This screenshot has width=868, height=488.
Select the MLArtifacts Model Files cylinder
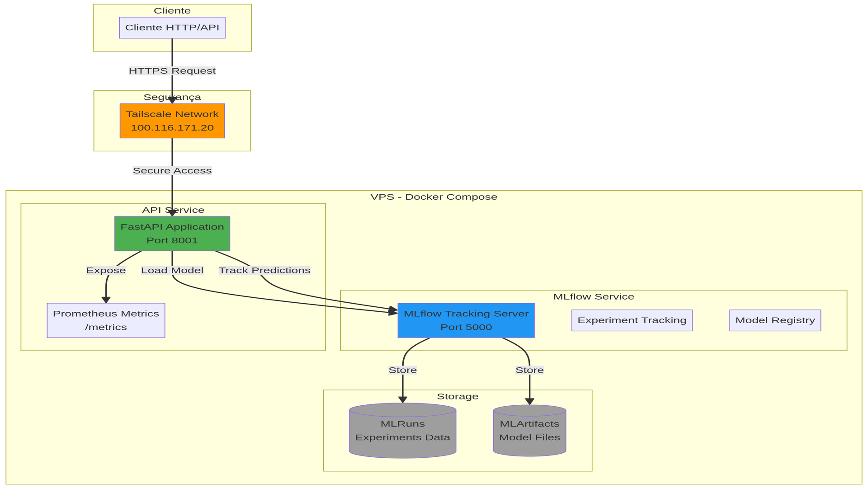click(529, 430)
